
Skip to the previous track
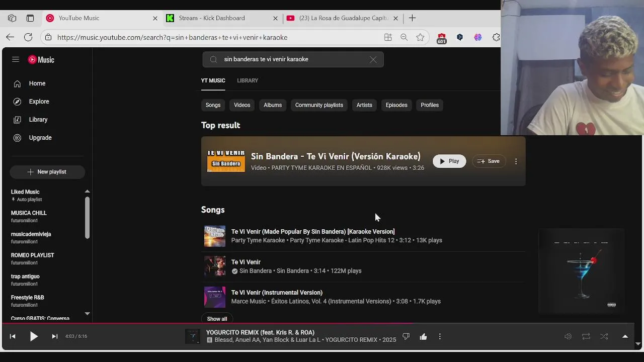(13, 336)
